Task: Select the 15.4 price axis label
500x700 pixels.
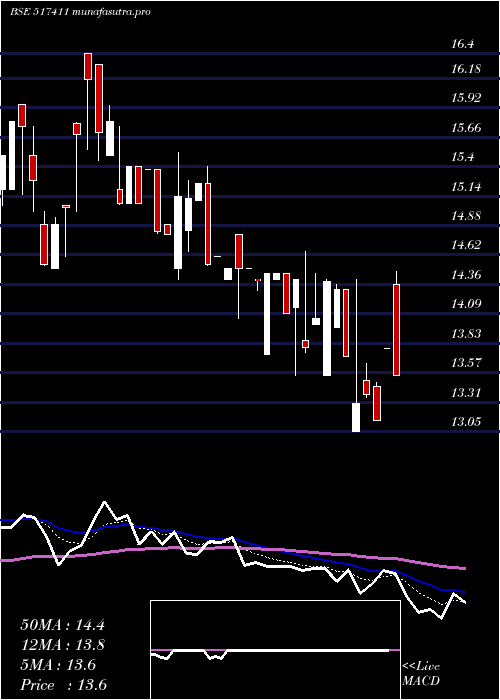Action: 463,157
